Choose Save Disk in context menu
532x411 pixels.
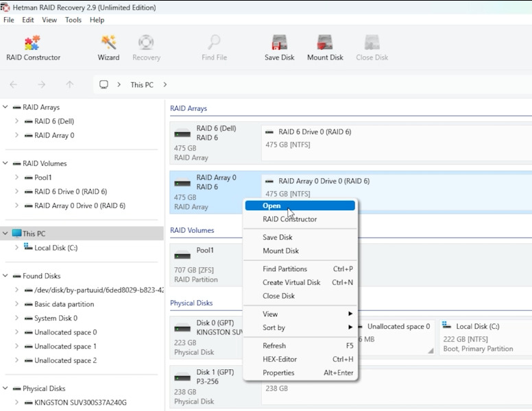pos(300,238)
